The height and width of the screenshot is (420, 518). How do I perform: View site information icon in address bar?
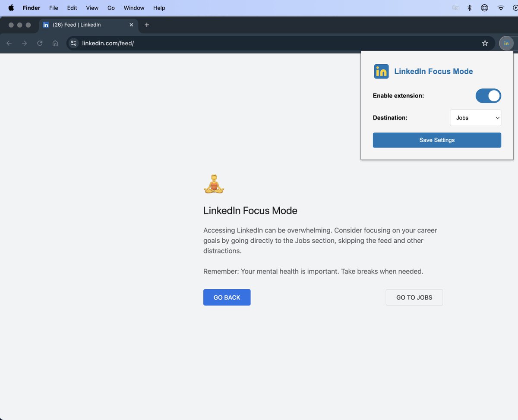point(74,43)
